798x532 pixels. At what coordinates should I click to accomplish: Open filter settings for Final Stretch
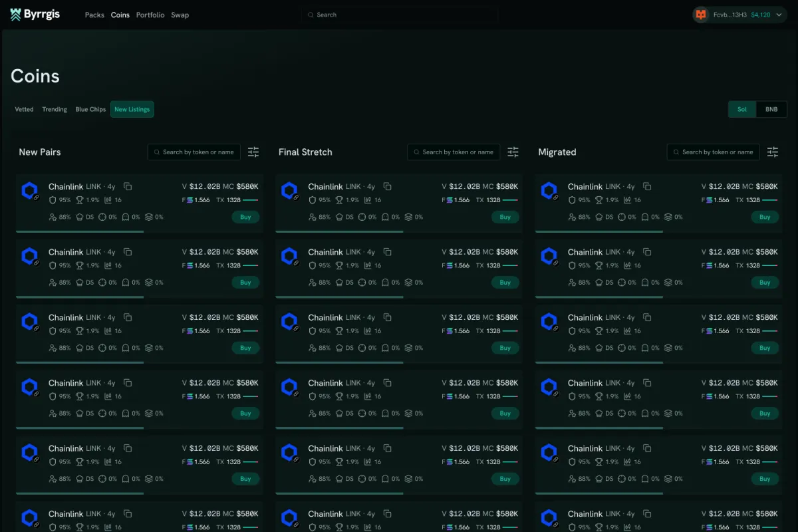(x=513, y=152)
